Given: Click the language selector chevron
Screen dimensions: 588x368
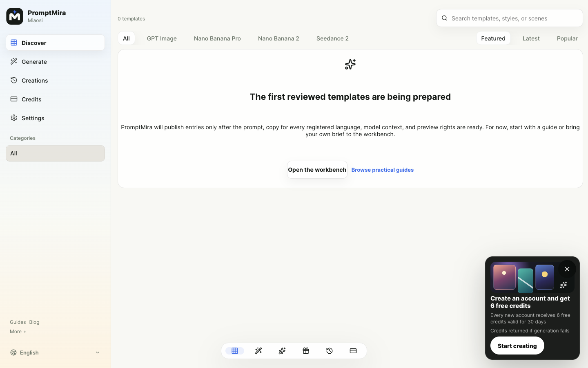Looking at the screenshot, I should click(x=98, y=352).
